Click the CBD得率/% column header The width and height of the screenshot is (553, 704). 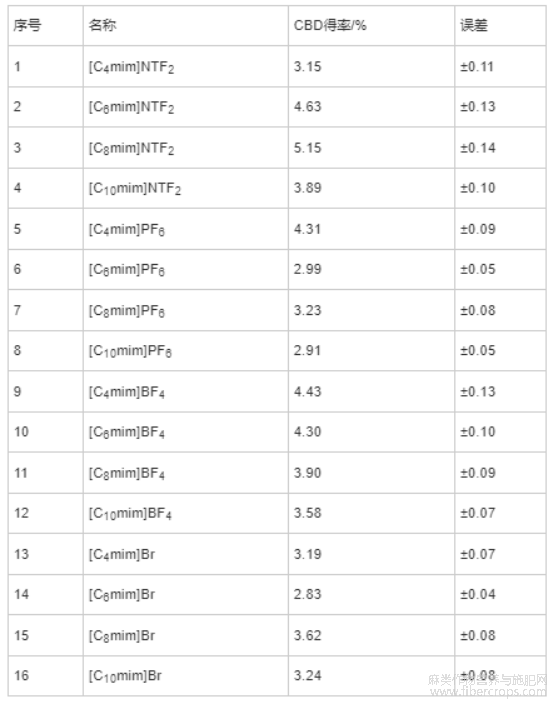[330, 26]
